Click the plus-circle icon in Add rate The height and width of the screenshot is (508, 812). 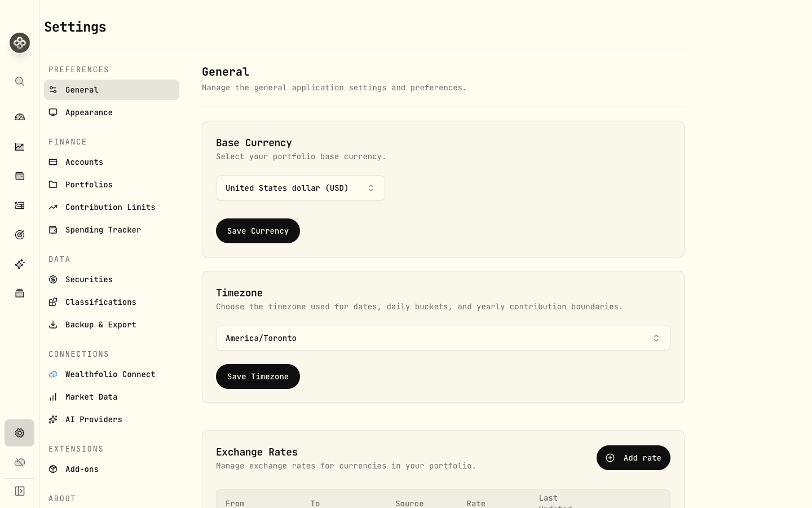[610, 458]
